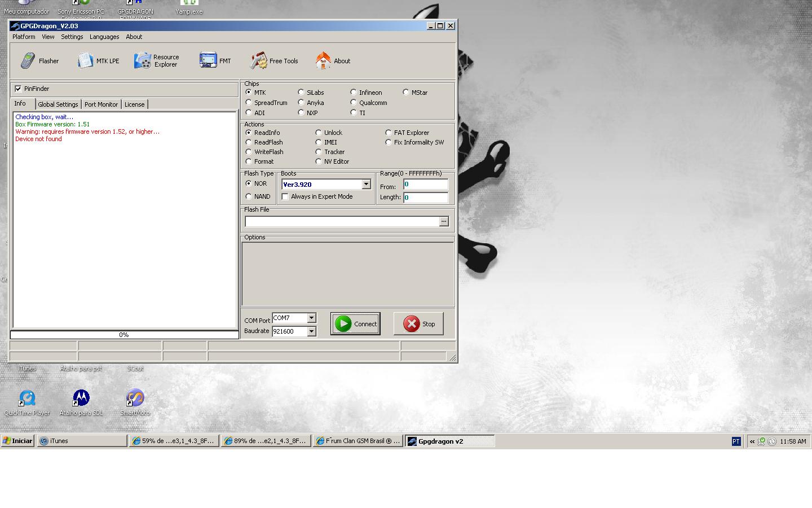812x508 pixels.
Task: Open the View menu
Action: [x=48, y=37]
